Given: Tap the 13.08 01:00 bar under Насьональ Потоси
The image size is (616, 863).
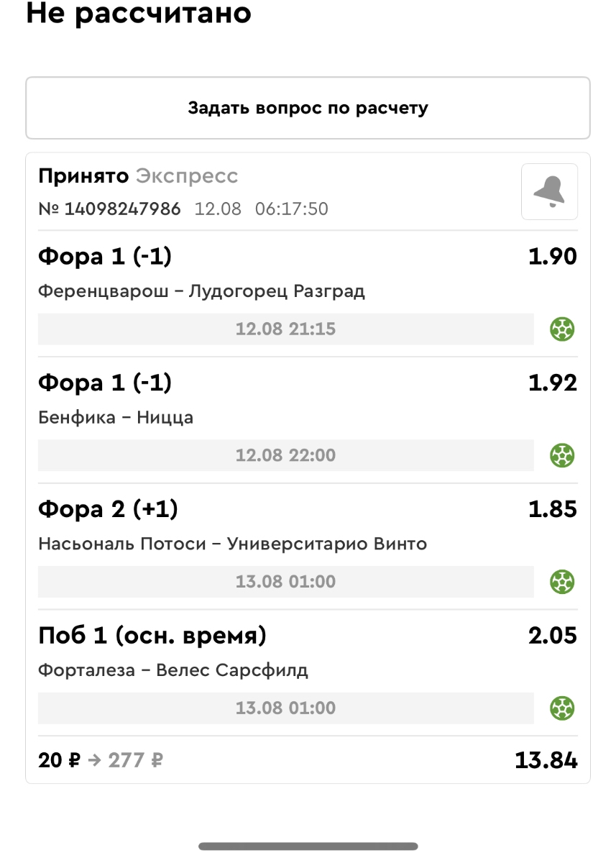Looking at the screenshot, I should tap(285, 581).
